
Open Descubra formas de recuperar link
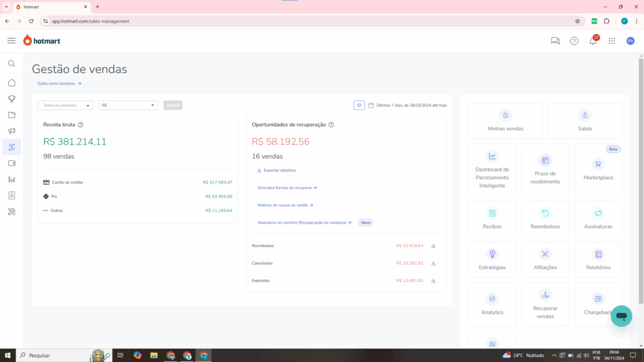tap(287, 187)
